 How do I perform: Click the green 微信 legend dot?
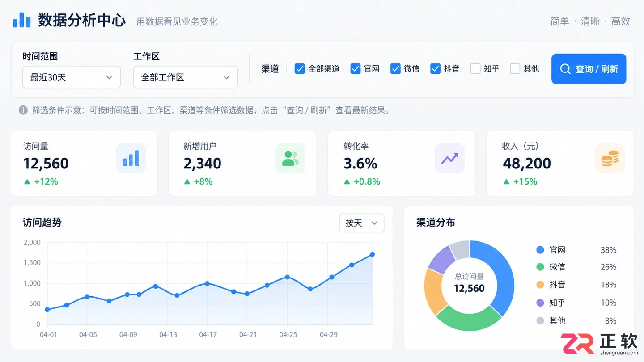pyautogui.click(x=540, y=267)
